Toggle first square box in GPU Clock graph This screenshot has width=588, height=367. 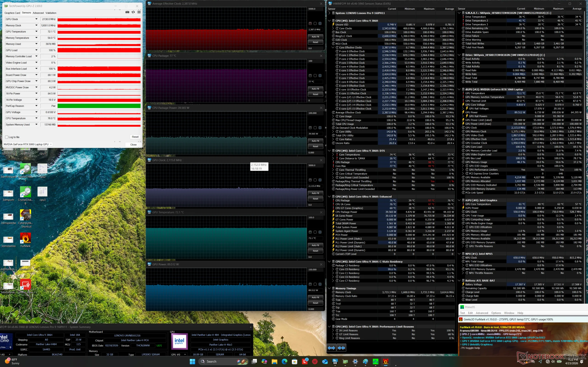(310, 180)
